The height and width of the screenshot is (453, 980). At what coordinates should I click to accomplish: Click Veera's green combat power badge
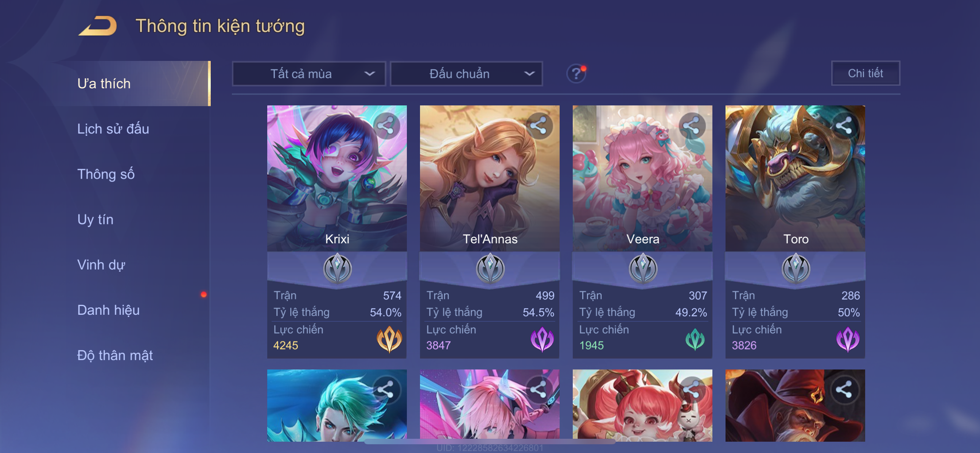click(x=695, y=339)
